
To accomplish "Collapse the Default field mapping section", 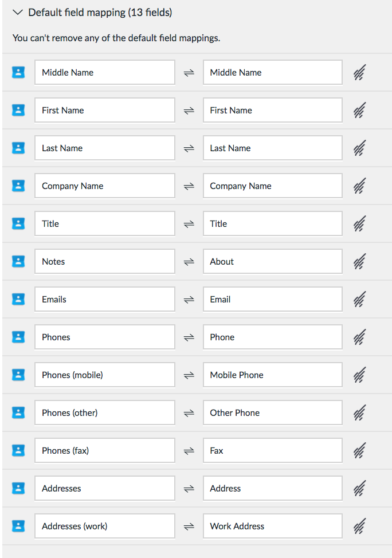I will click(x=17, y=13).
